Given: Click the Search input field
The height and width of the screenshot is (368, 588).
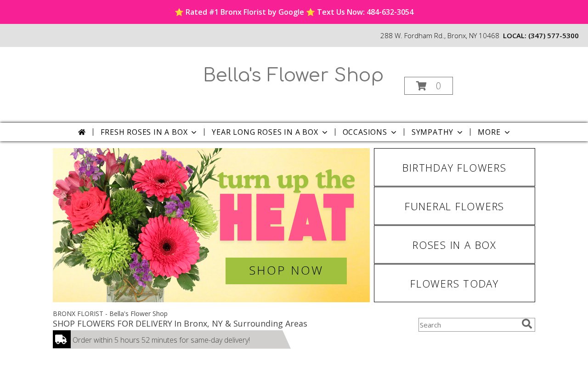Looking at the screenshot, I should (x=470, y=325).
